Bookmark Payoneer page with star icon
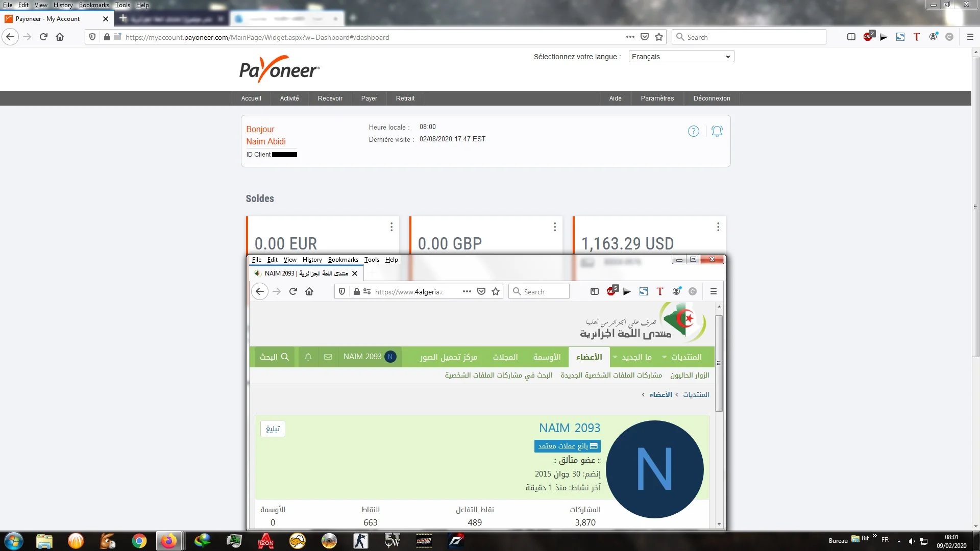This screenshot has height=551, width=980. (659, 37)
